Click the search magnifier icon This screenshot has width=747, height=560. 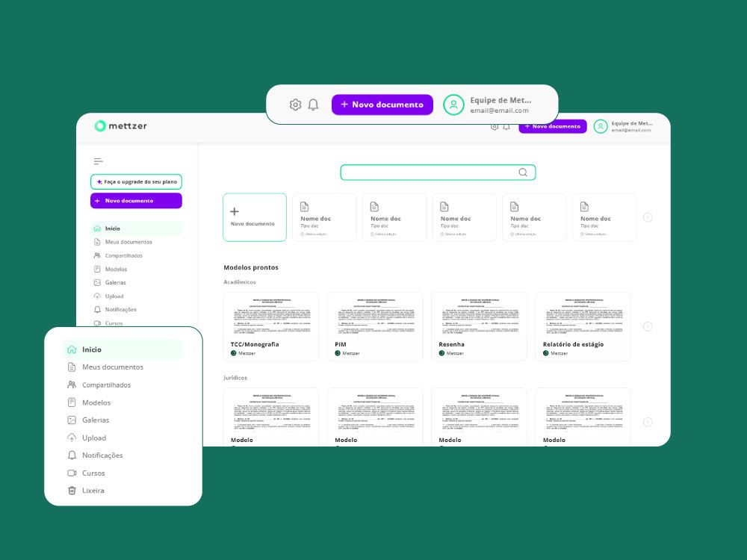tap(523, 172)
